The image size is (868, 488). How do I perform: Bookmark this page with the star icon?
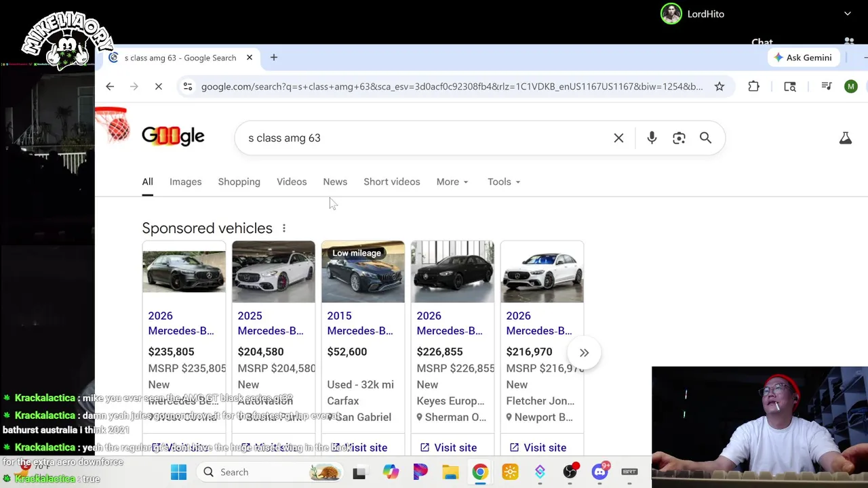[719, 87]
